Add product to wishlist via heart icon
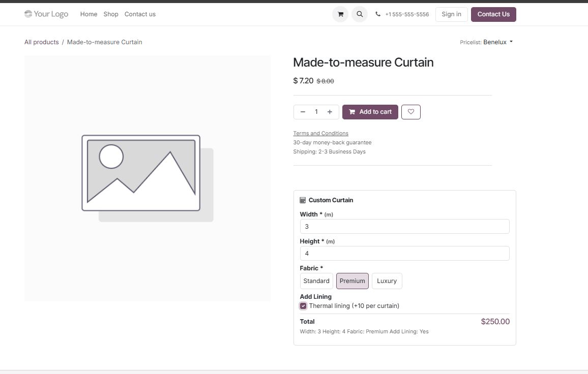The width and height of the screenshot is (588, 374). [x=411, y=112]
